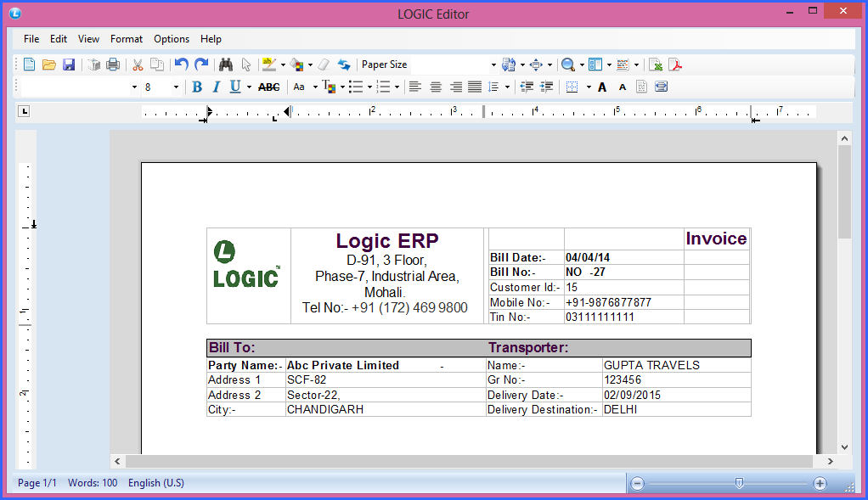The image size is (868, 500).
Task: Click the zoom out minus button
Action: 637,483
